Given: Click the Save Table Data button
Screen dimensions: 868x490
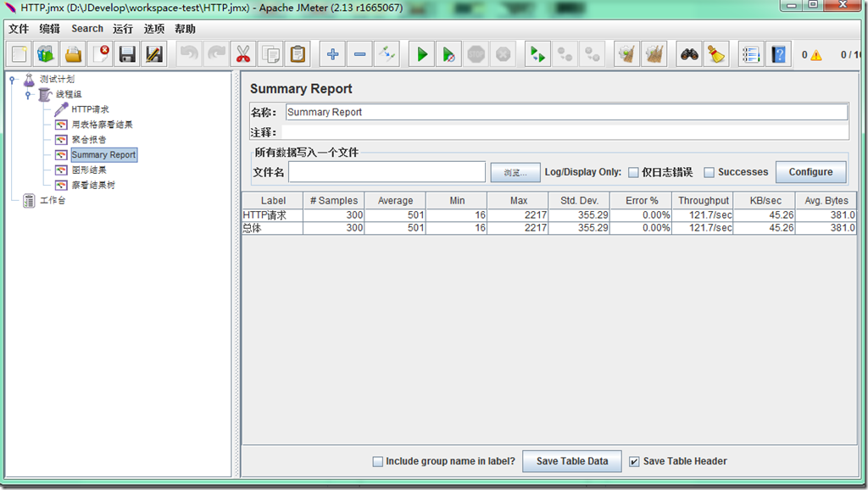Looking at the screenshot, I should click(572, 461).
